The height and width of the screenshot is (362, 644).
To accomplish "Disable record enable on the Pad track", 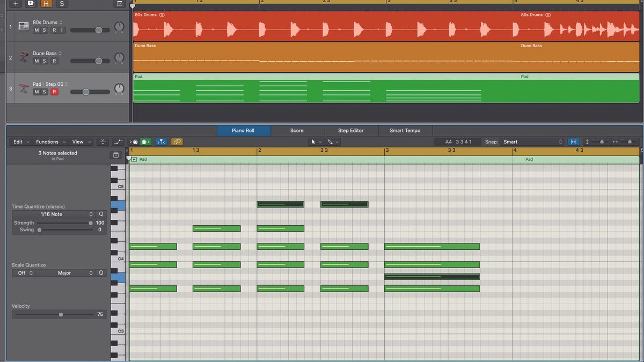I will (x=54, y=92).
